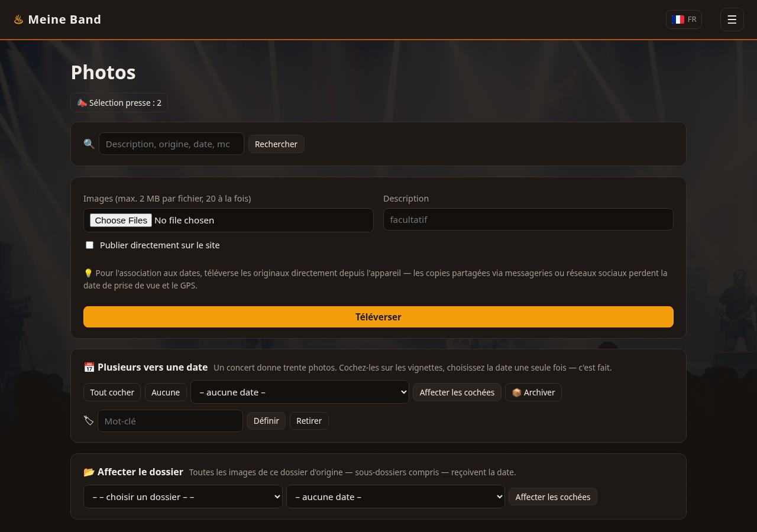Click the Images (max. 2 MB par fichier) label

pyautogui.click(x=167, y=199)
